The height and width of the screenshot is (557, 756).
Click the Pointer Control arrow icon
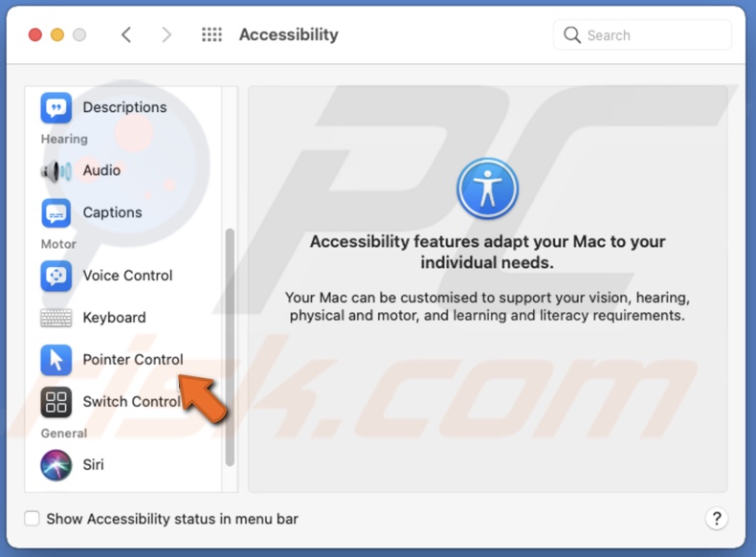coord(56,360)
